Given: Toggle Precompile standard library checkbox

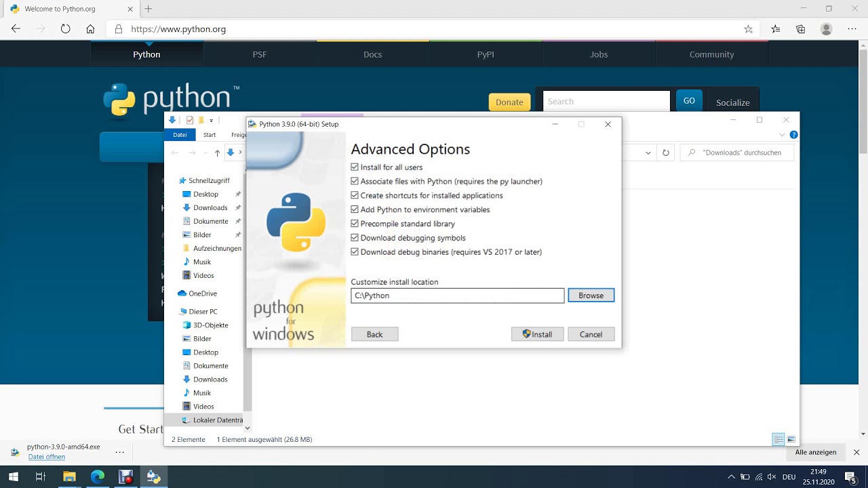Looking at the screenshot, I should click(355, 224).
